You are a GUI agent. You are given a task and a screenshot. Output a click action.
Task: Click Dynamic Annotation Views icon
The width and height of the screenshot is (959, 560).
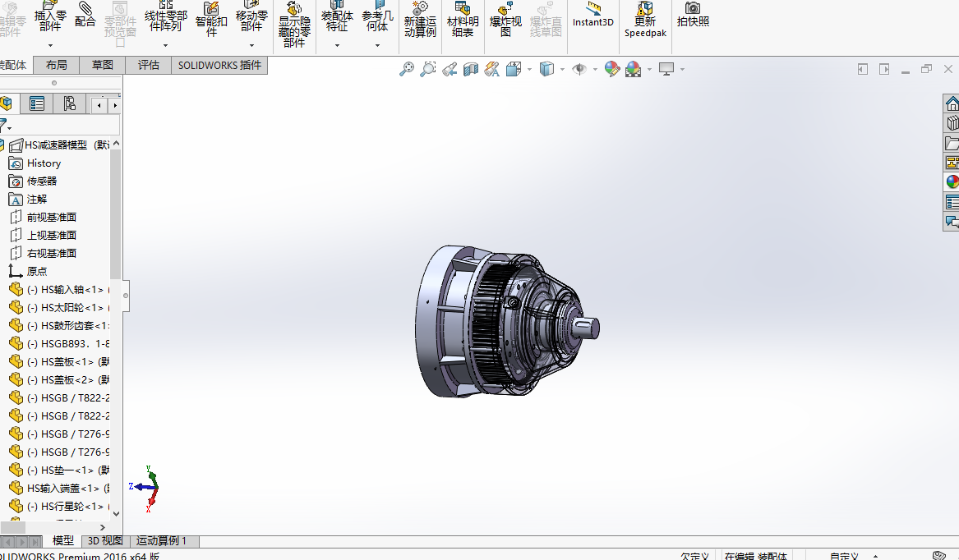[x=491, y=68]
